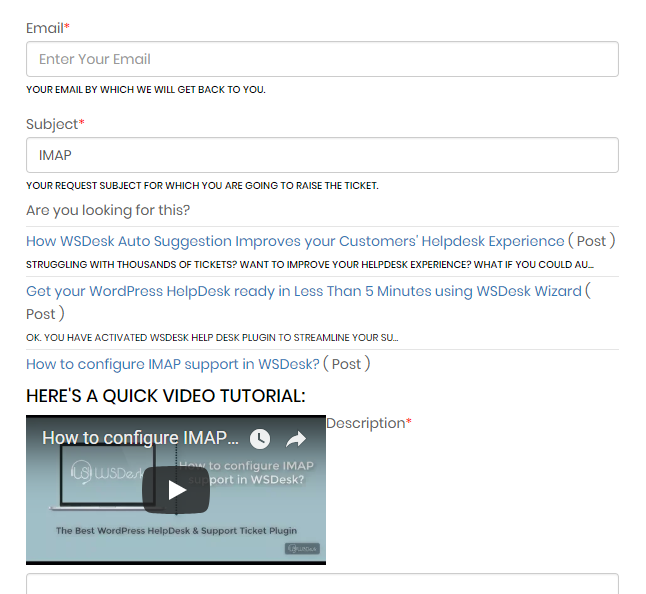Click the Email field label

pos(48,28)
